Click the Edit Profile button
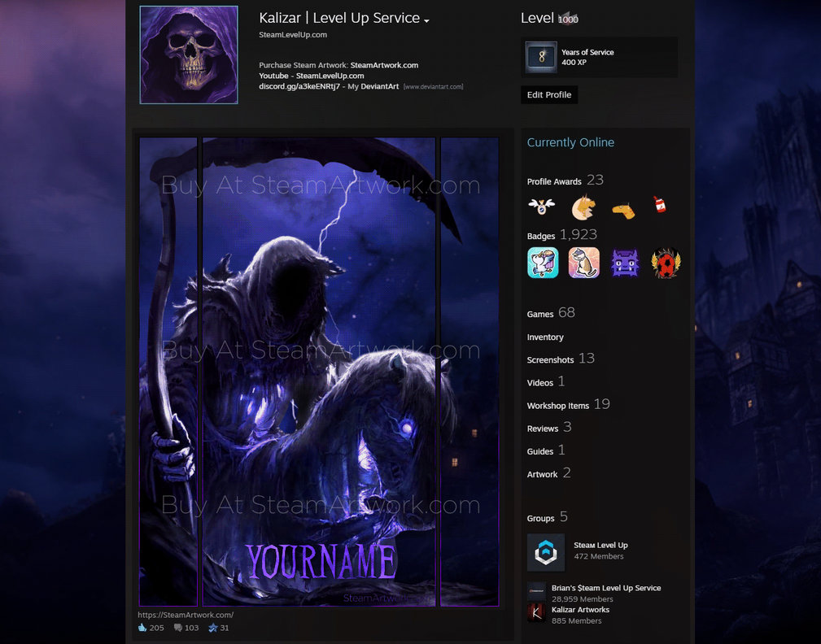 548,94
